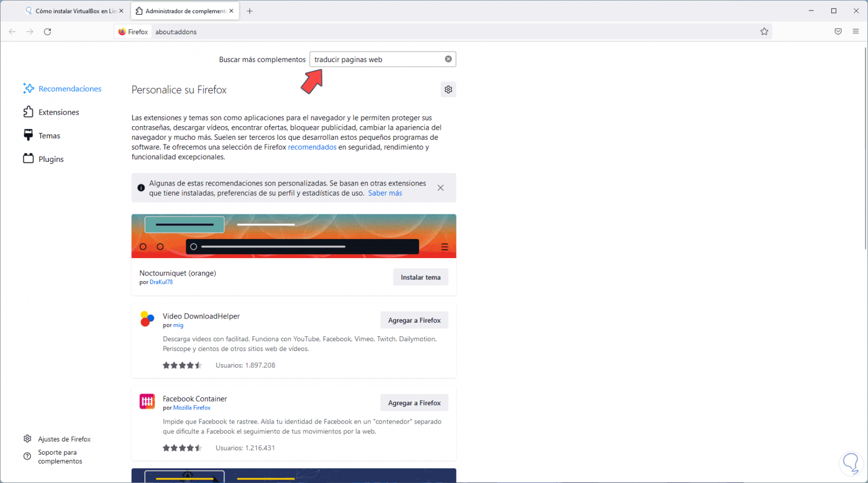The width and height of the screenshot is (868, 483).
Task: Switch to Cómo instalar VirtualBox tab
Action: click(x=73, y=11)
